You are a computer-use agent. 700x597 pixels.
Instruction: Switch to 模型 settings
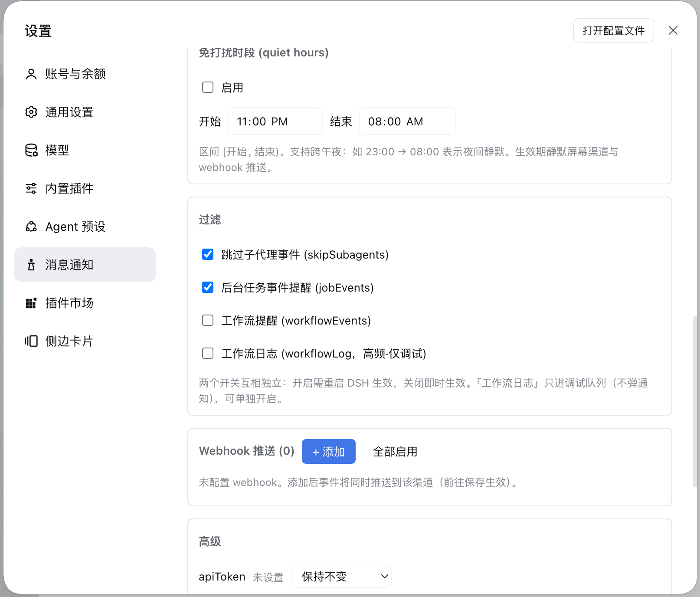pyautogui.click(x=85, y=151)
